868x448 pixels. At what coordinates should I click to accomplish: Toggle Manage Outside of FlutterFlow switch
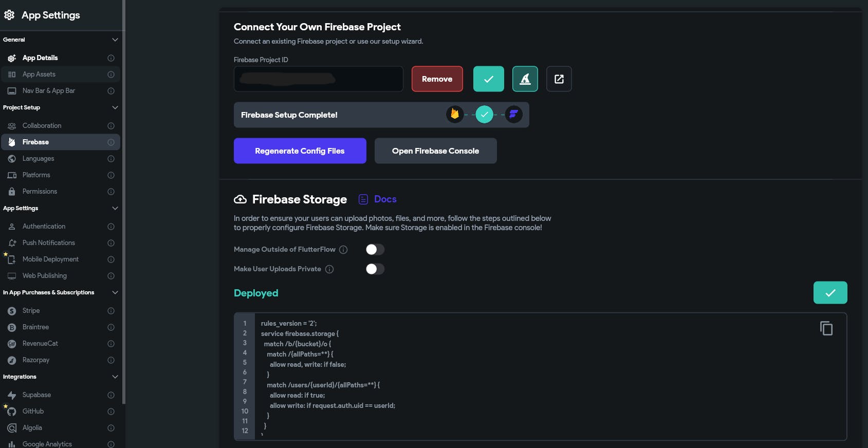[375, 250]
